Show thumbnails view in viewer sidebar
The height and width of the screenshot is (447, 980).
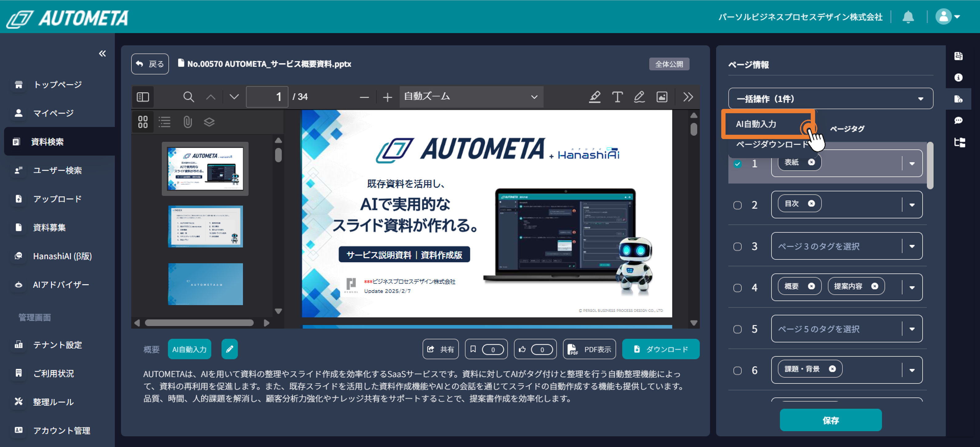coord(143,122)
